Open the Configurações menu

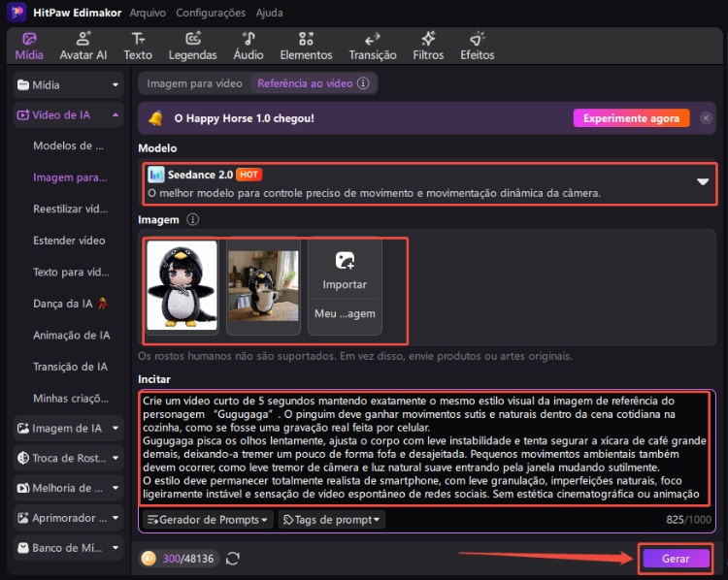pos(211,13)
